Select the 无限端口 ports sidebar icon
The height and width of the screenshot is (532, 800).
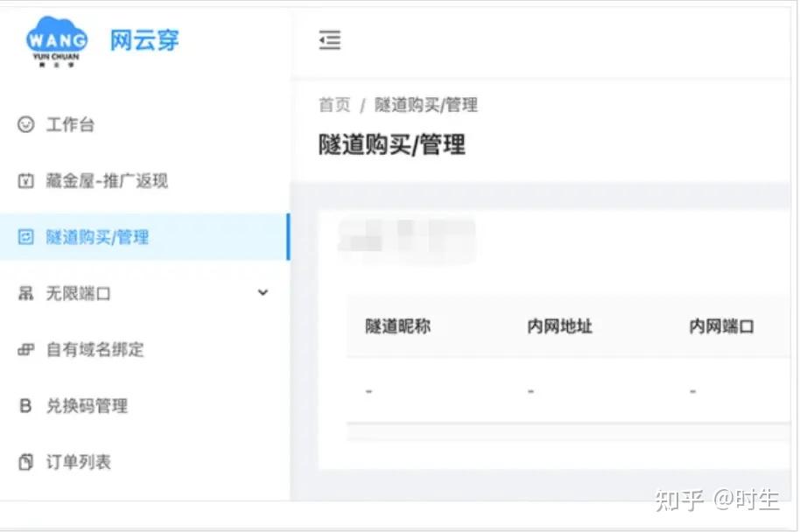25,293
